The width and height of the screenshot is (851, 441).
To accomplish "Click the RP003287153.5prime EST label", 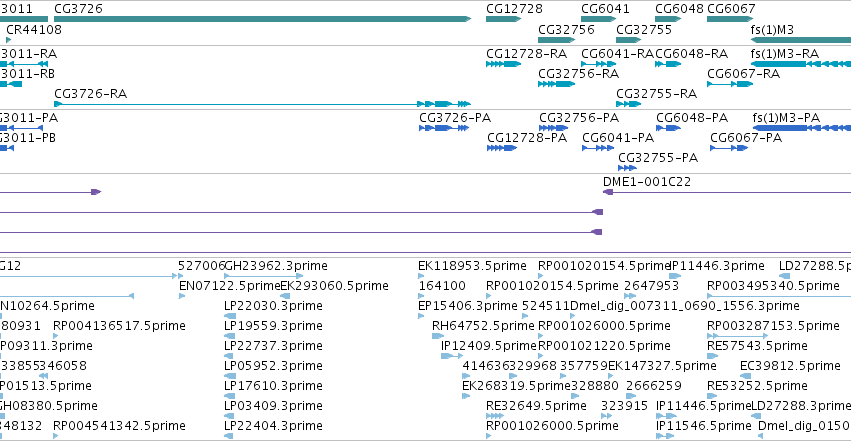I will coord(773,325).
